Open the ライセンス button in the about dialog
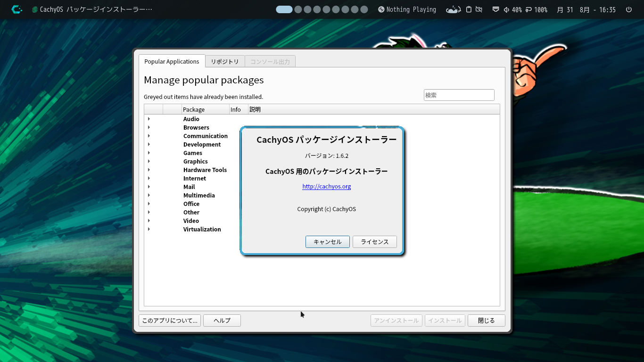Image resolution: width=644 pixels, height=362 pixels. (375, 242)
